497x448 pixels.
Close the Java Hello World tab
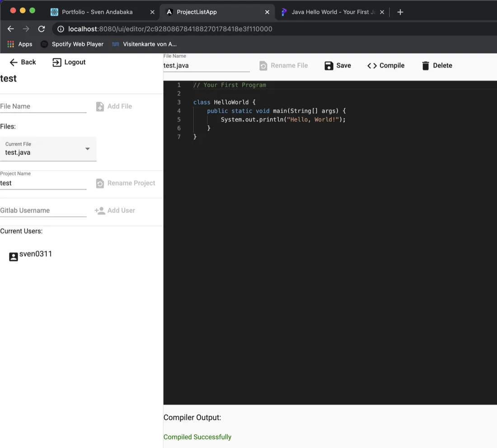(x=382, y=12)
